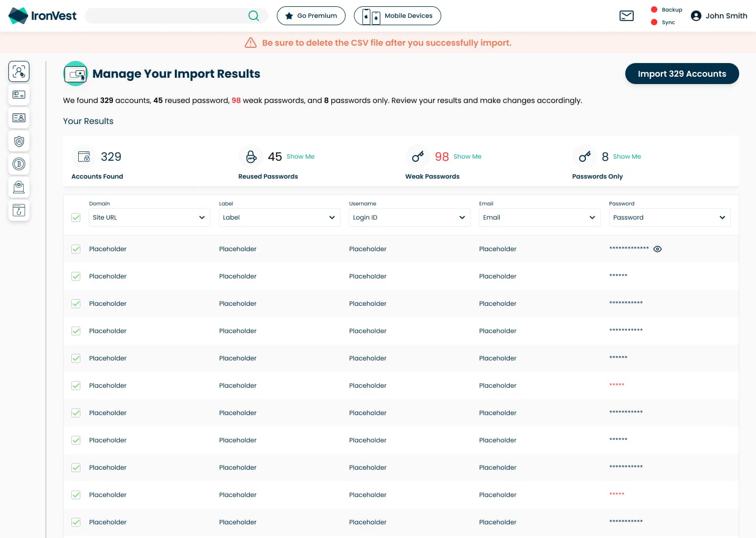Open the accounts face-scan sidebar icon
Screen dimensions: 756x538
(19, 71)
